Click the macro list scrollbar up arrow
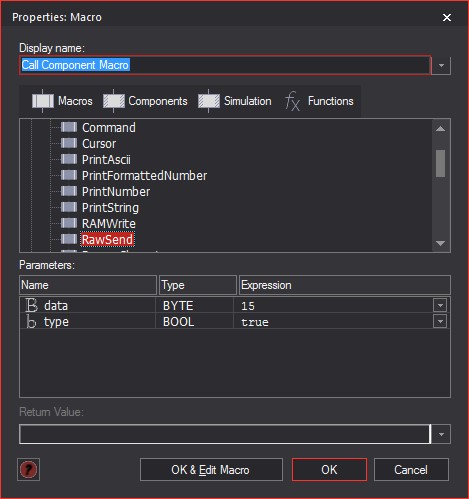This screenshot has width=469, height=499. pyautogui.click(x=441, y=128)
